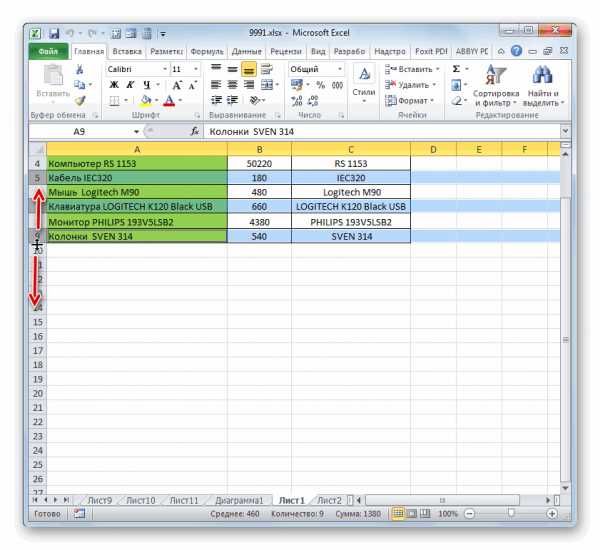600x550 pixels.
Task: Increase font size with large A icon
Action: coord(176,85)
